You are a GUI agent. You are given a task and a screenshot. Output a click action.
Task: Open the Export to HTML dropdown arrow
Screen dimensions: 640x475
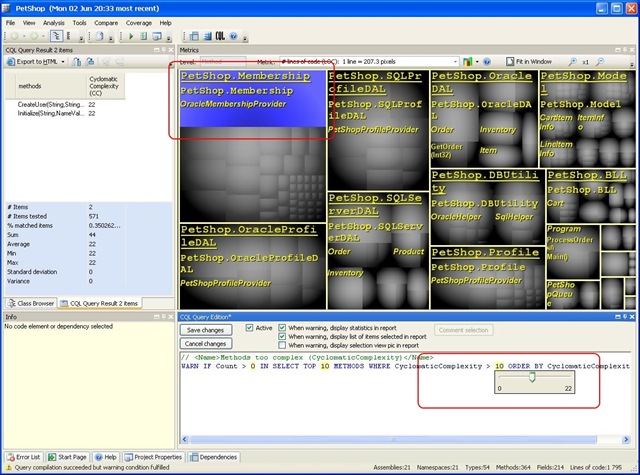pyautogui.click(x=63, y=62)
